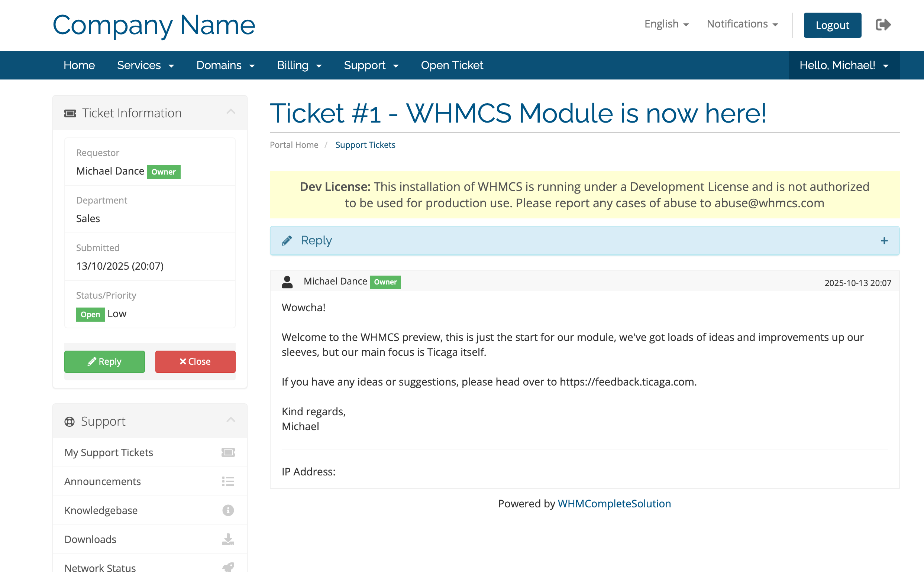Click the lifebuoy icon in Support panel header
This screenshot has height=572, width=924.
click(x=70, y=422)
